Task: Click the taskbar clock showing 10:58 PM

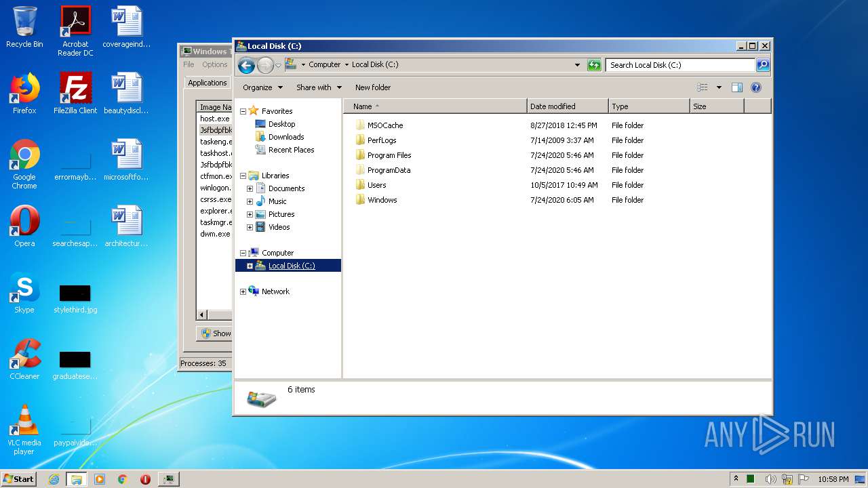Action: [833, 479]
